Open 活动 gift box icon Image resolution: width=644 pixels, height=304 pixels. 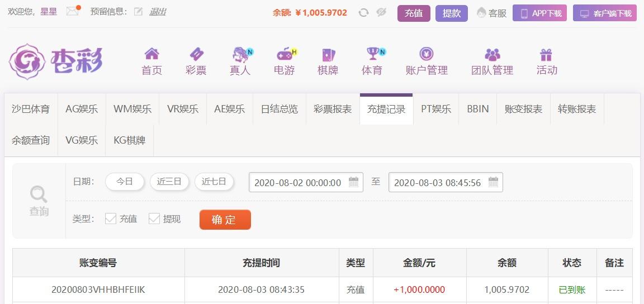pos(546,55)
